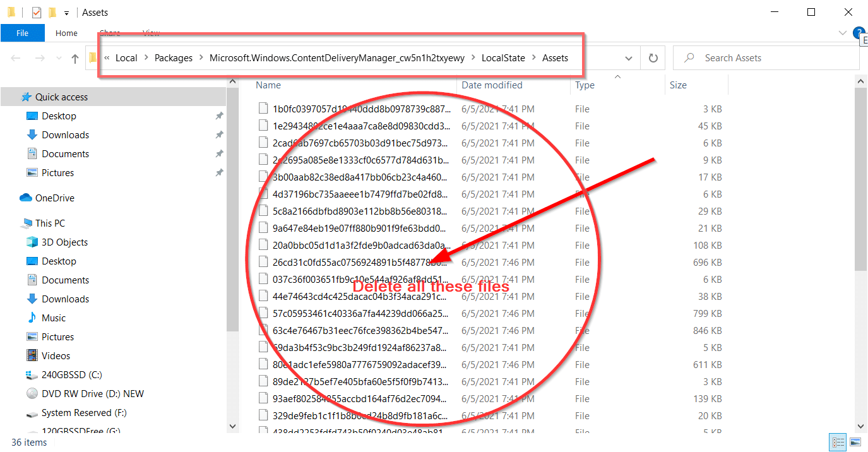The width and height of the screenshot is (868, 452).
Task: Select the 3D Objects folder icon
Action: [x=32, y=242]
